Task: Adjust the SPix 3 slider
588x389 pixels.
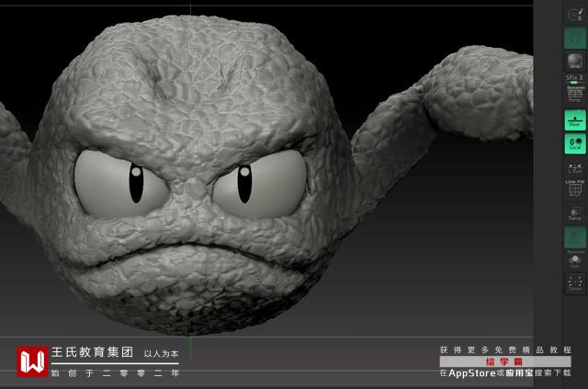Action: point(574,79)
